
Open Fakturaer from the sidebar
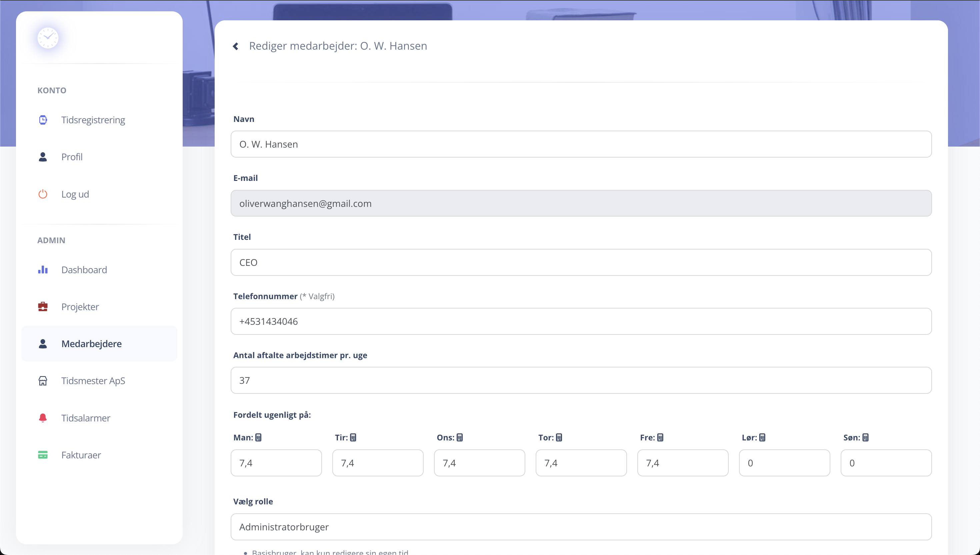point(81,455)
